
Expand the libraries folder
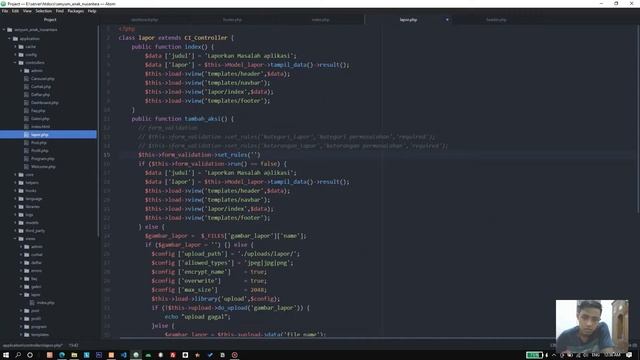[x=16, y=207]
